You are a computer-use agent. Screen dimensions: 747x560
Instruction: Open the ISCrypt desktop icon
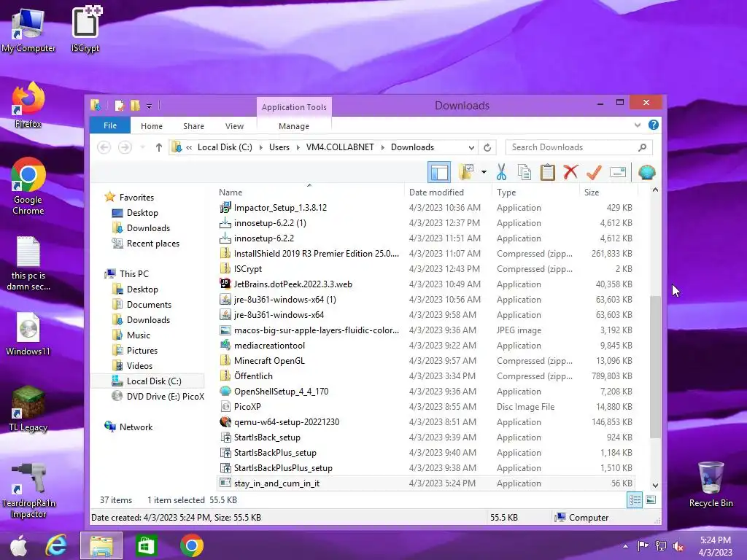pos(85,29)
